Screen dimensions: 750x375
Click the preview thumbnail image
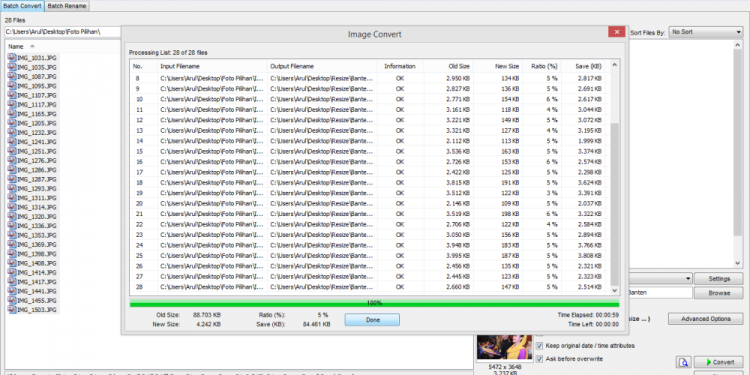pyautogui.click(x=505, y=347)
